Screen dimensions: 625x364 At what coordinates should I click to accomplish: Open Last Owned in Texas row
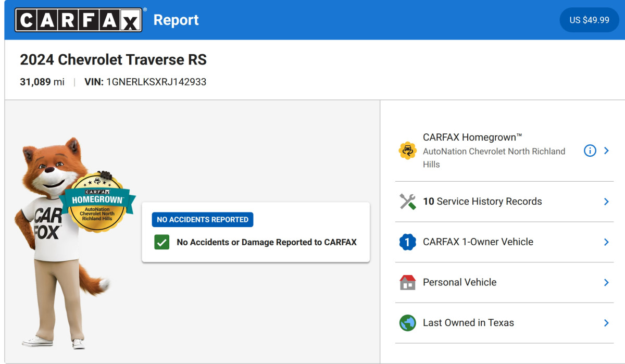click(x=504, y=323)
